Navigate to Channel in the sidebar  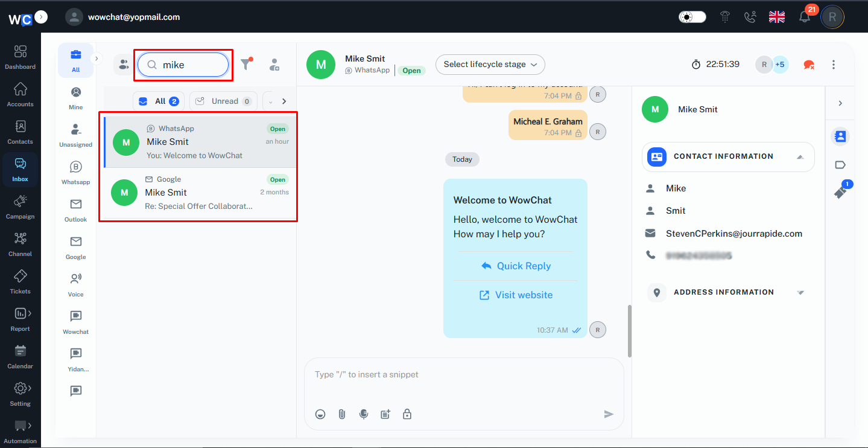point(21,245)
